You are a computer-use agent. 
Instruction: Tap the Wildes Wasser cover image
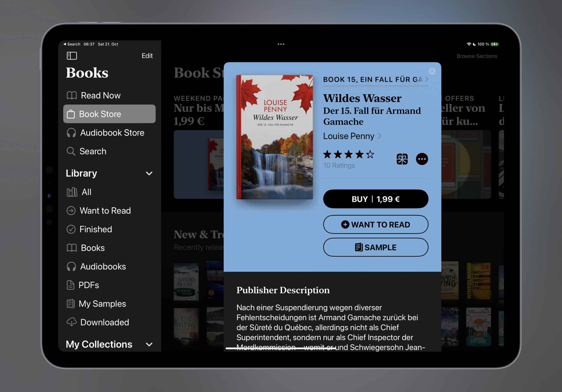pos(275,137)
